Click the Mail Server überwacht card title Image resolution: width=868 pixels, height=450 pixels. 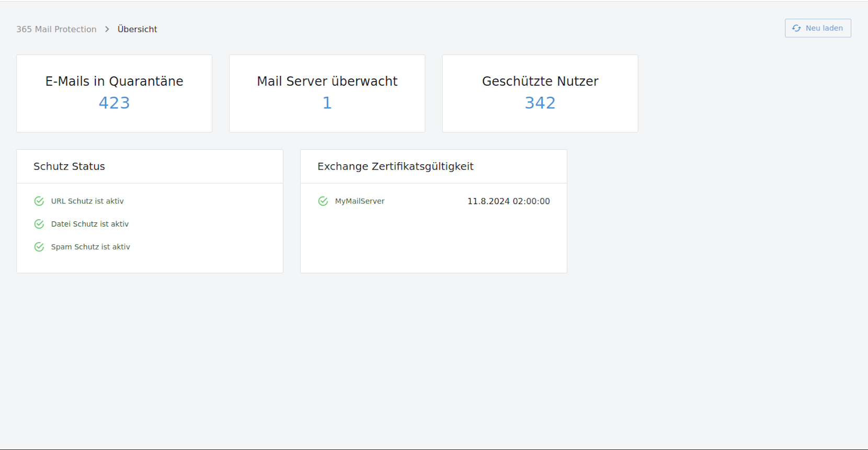(x=327, y=81)
